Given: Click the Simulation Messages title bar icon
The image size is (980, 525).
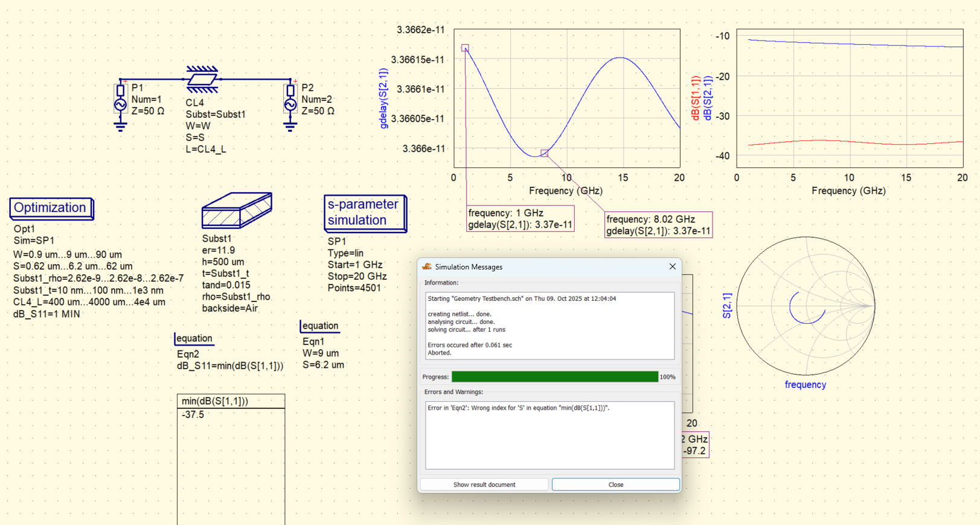Looking at the screenshot, I should (x=428, y=266).
